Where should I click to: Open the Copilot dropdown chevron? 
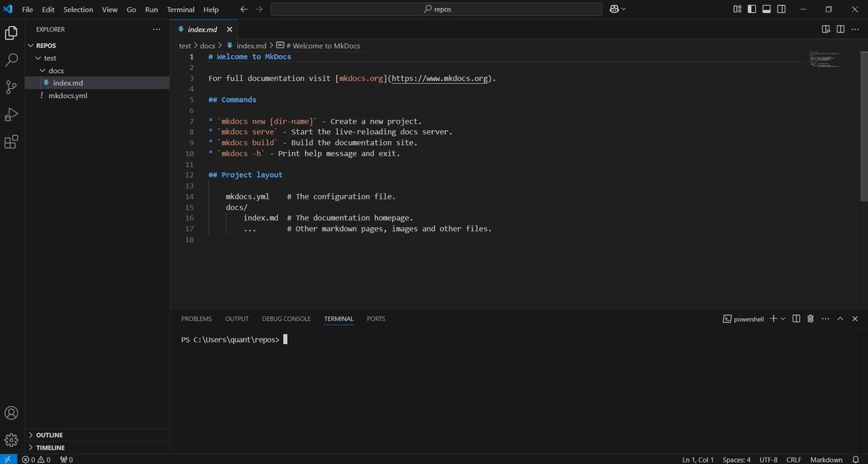624,9
